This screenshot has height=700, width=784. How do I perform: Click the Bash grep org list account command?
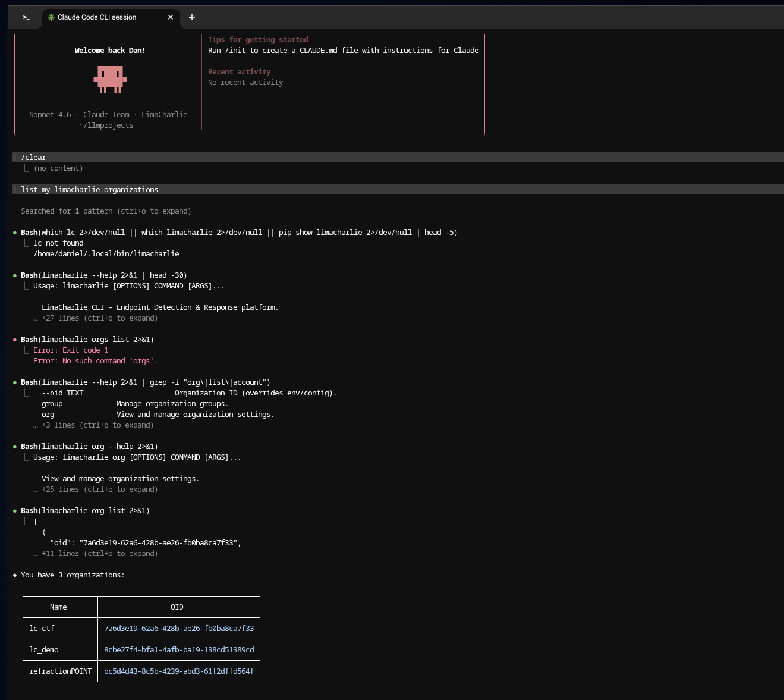tap(146, 382)
